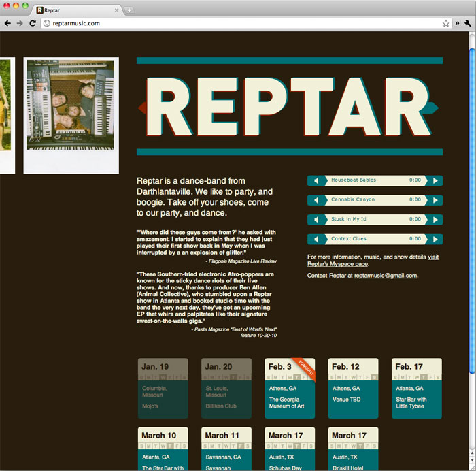Click the Tonight ribbon on Feb. 3
The width and height of the screenshot is (476, 471).
pos(306,368)
